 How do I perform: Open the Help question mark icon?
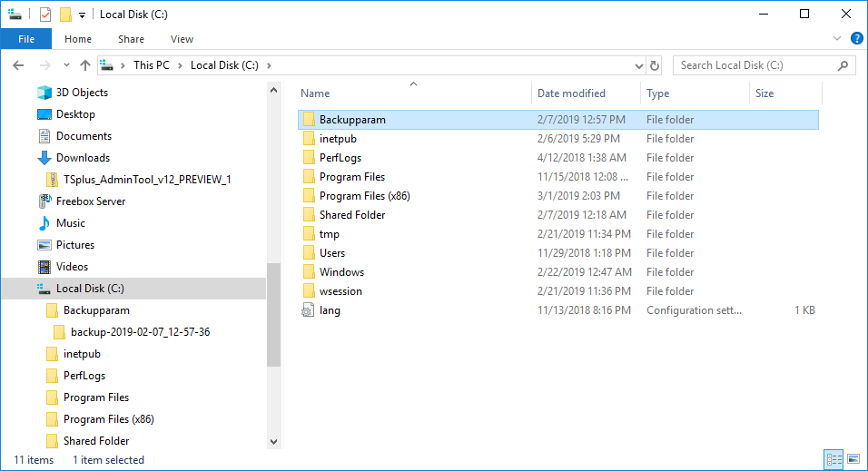click(x=856, y=38)
